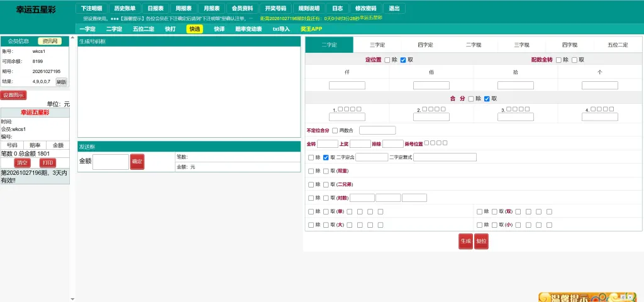Open txt导入 import page

281,29
